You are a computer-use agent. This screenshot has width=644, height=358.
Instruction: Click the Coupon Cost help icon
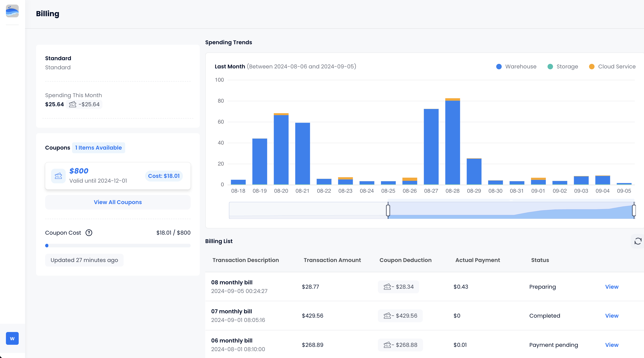[x=89, y=233]
